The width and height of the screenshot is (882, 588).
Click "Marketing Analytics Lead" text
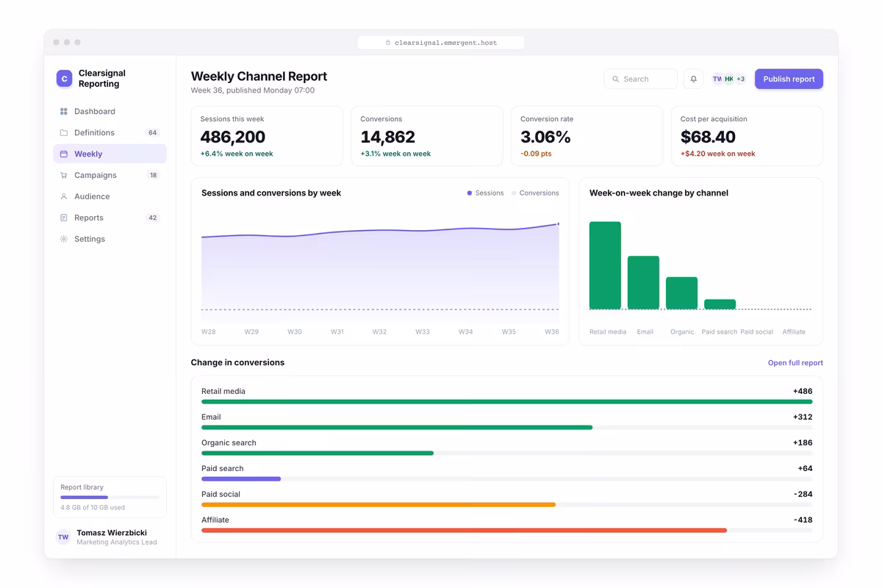tap(117, 542)
